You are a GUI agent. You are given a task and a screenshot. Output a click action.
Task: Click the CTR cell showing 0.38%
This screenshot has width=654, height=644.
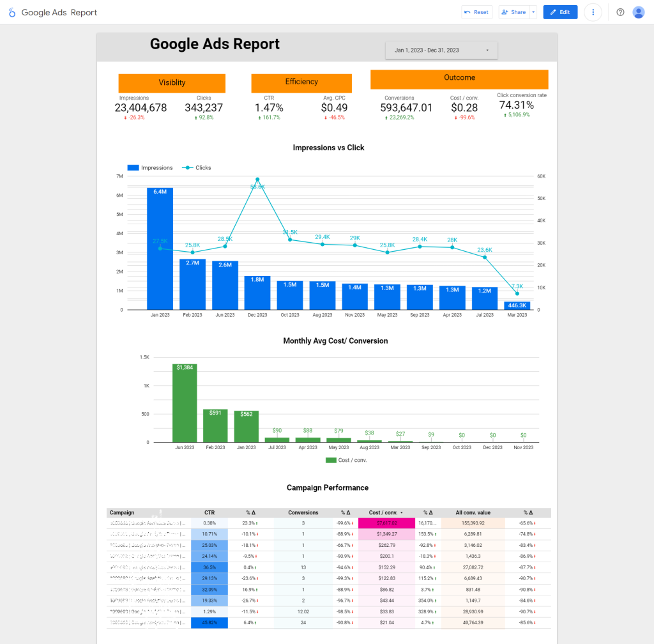(209, 523)
